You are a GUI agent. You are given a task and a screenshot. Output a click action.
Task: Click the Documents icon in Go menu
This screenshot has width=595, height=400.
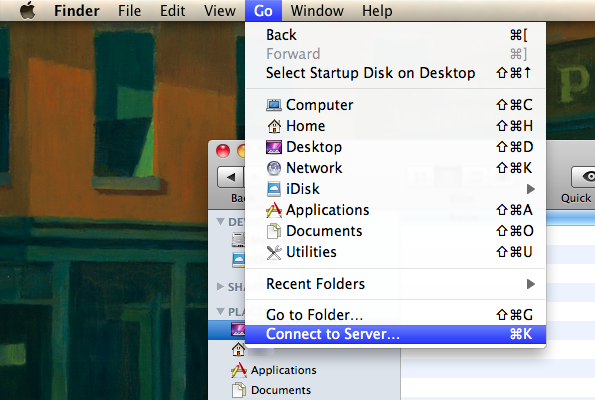[x=274, y=231]
